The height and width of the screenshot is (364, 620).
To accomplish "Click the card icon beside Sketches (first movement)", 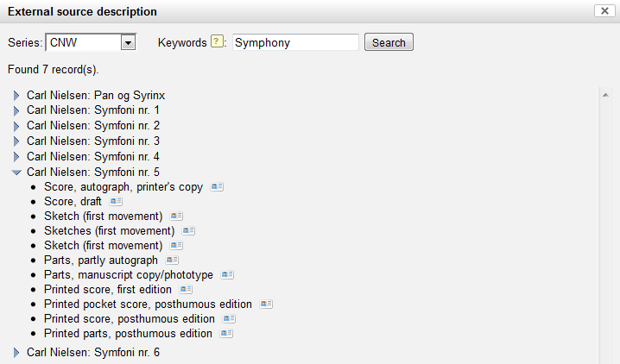I will (x=188, y=231).
